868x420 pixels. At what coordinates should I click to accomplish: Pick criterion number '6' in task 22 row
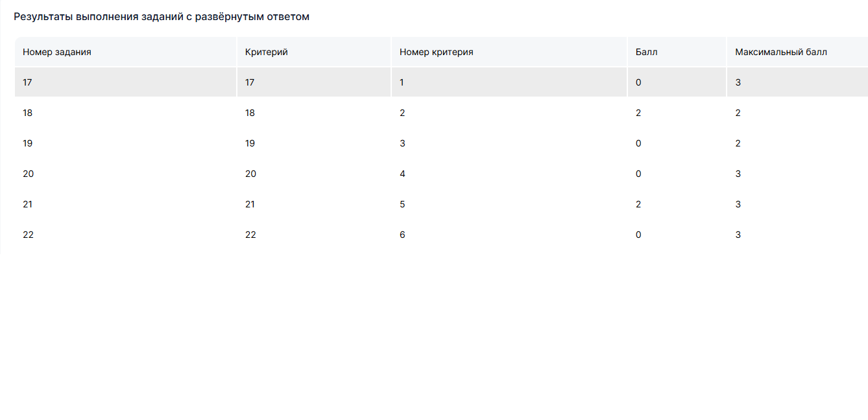click(x=509, y=235)
